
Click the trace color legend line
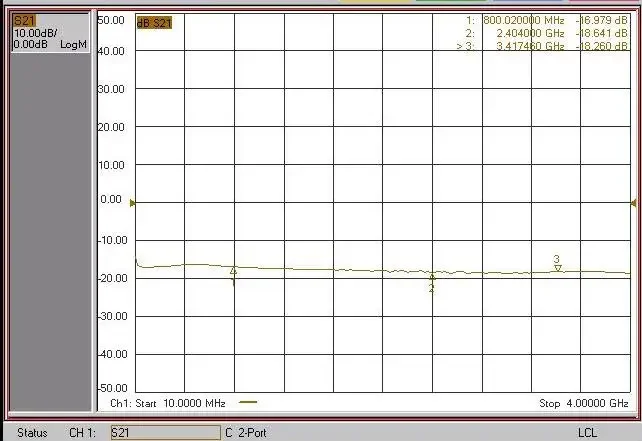(248, 402)
